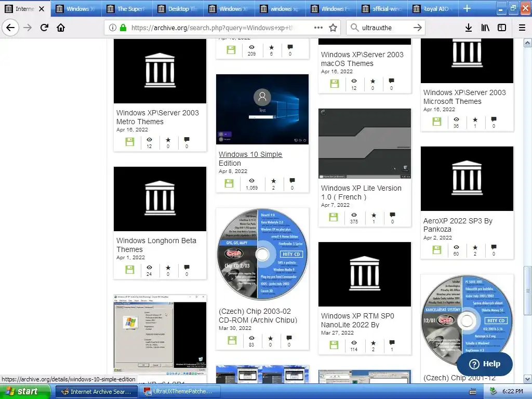Click software floppy icon on Metro Themes card
The image size is (532, 399).
click(x=129, y=142)
